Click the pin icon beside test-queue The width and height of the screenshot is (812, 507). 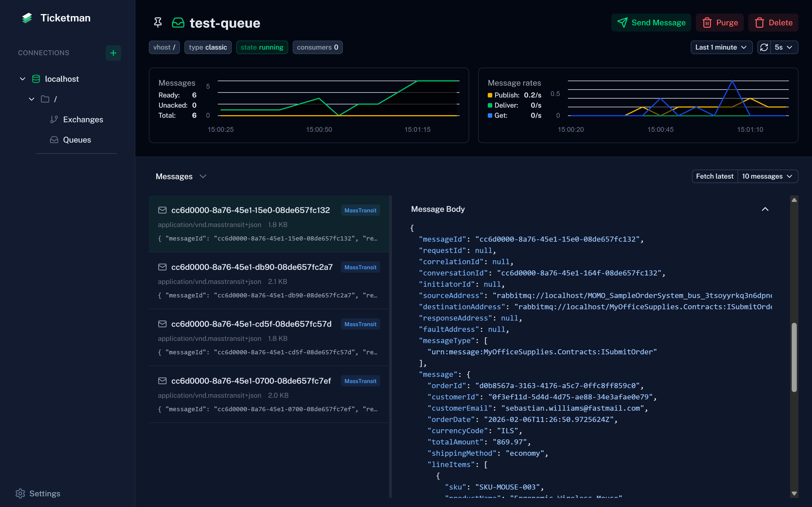158,23
